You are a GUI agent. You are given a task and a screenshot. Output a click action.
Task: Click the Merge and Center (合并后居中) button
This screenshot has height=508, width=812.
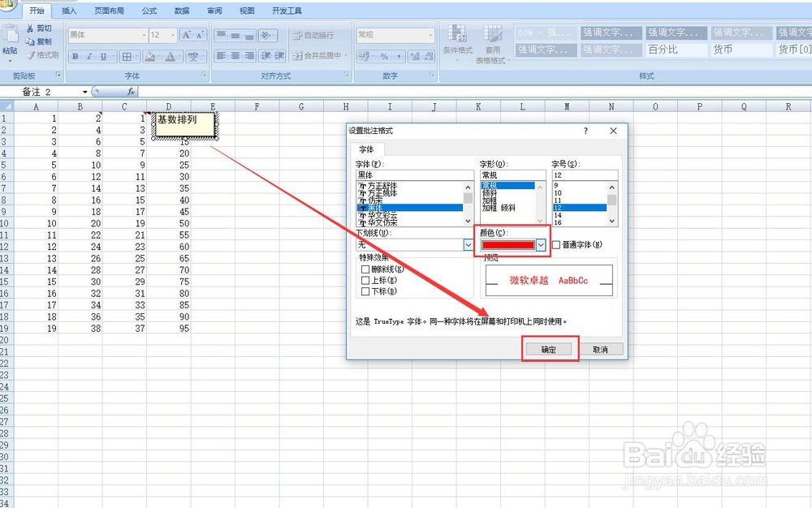click(x=319, y=55)
